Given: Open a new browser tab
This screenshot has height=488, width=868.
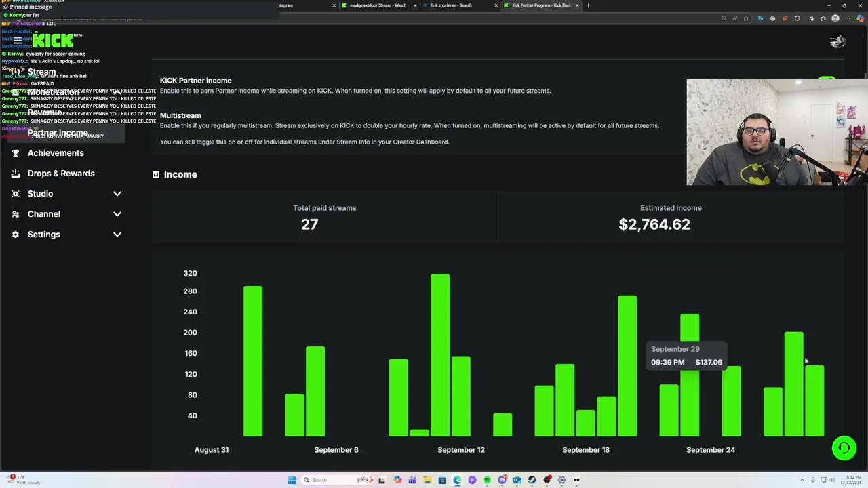Looking at the screenshot, I should point(588,5).
